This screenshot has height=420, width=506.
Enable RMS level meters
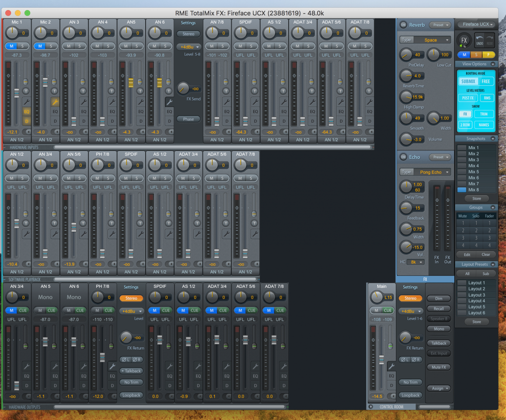tap(487, 98)
